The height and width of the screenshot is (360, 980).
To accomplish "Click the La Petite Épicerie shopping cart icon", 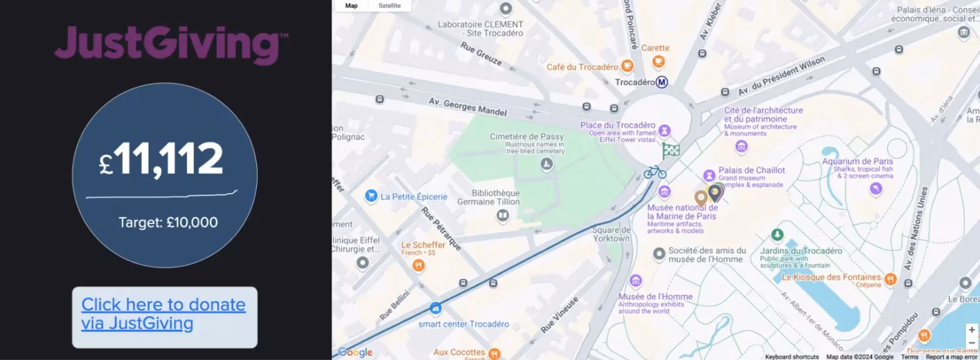I will pos(371,196).
